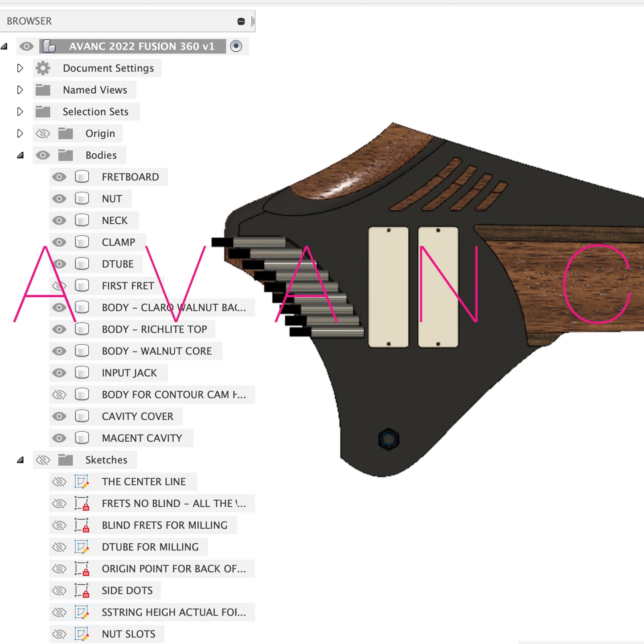Hide the NECK body via eye icon
The width and height of the screenshot is (644, 644).
(x=59, y=221)
